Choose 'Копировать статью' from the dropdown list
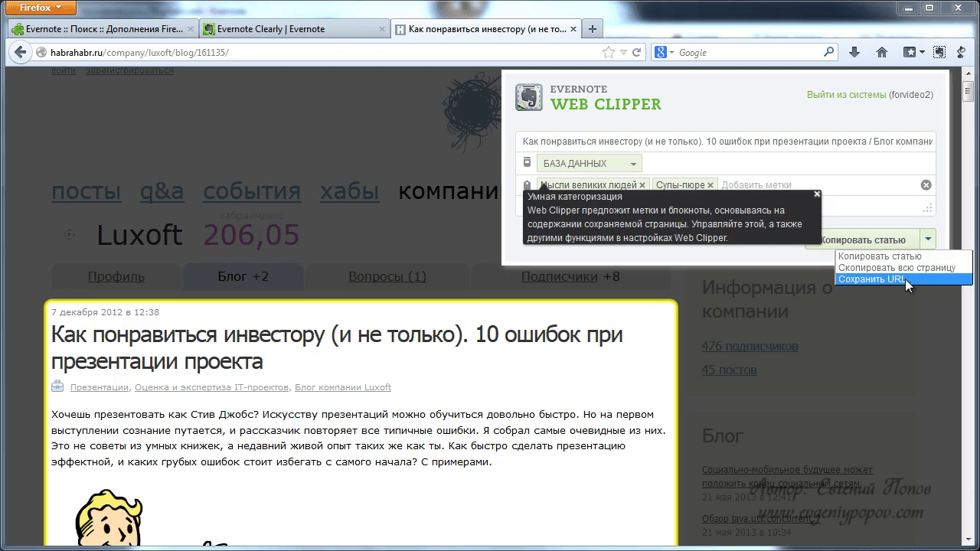Viewport: 980px width, 551px height. (904, 256)
